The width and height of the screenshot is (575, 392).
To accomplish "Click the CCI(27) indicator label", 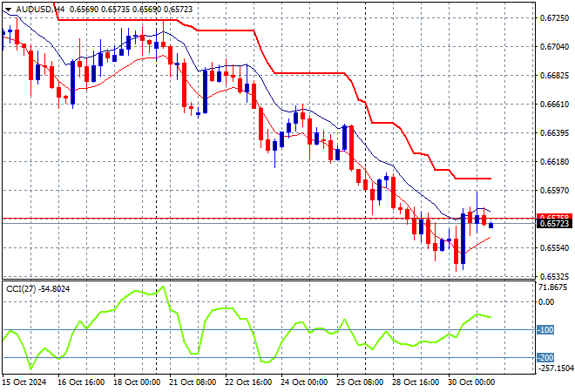I will coord(26,288).
